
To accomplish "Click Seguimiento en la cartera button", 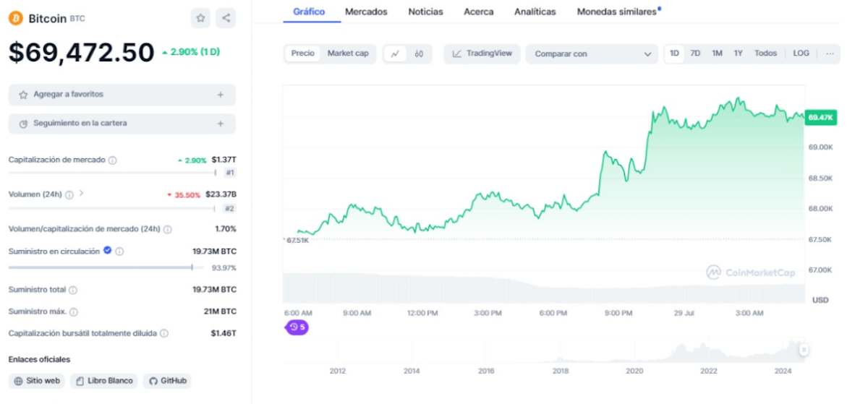I will tap(122, 124).
